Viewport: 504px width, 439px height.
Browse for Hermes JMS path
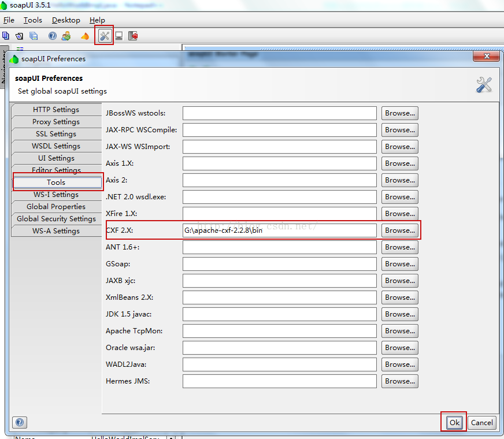pos(400,381)
